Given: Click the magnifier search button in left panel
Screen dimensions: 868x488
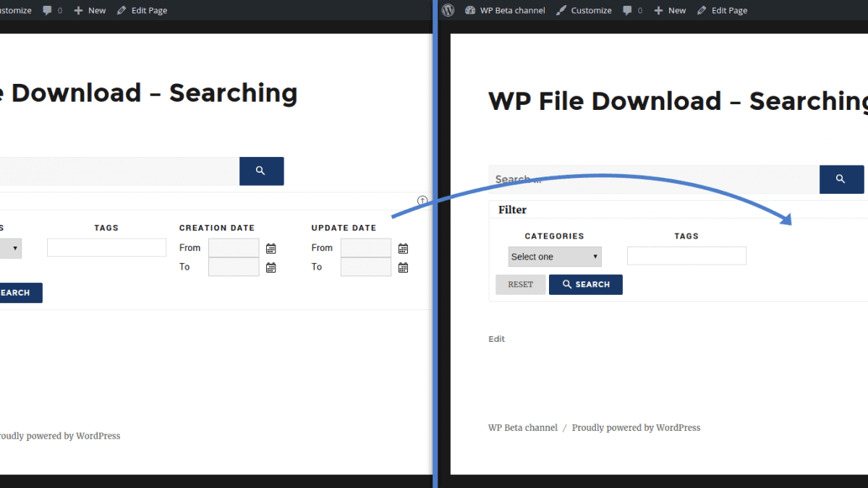Looking at the screenshot, I should [261, 171].
